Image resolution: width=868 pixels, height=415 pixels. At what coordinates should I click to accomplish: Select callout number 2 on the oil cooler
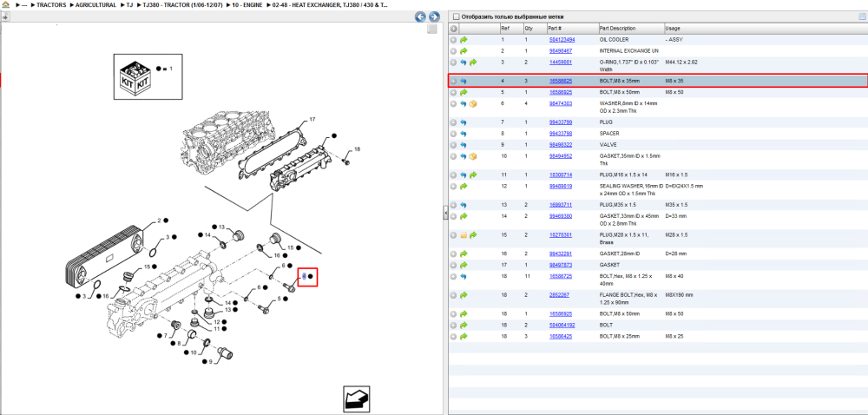159,221
